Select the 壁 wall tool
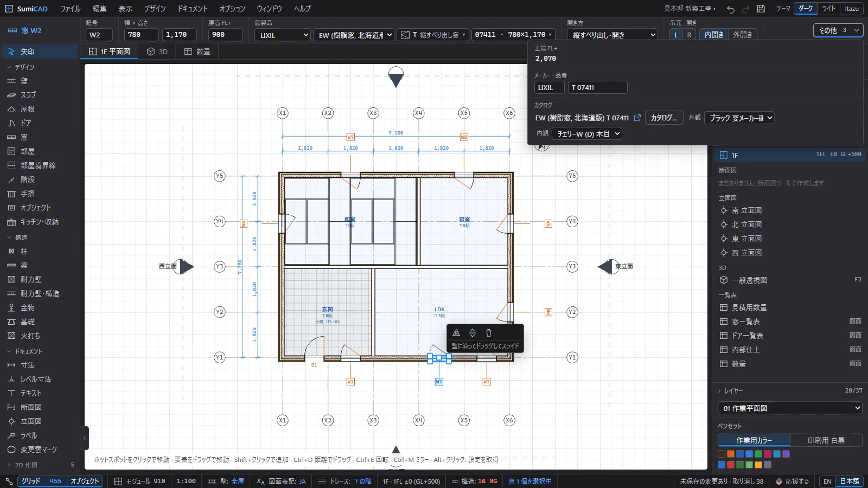Viewport: 868px width, 488px height. [x=40, y=81]
